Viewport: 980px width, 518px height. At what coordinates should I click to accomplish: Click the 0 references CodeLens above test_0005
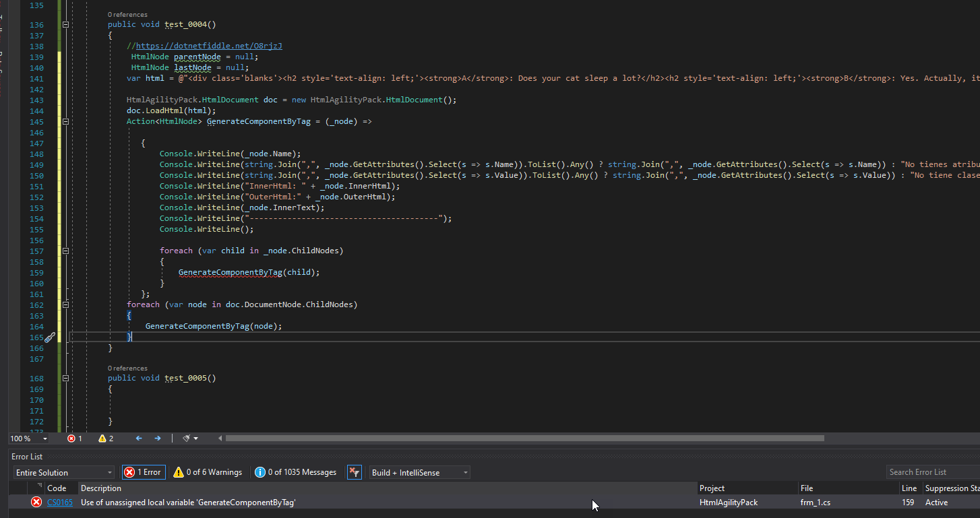point(127,368)
